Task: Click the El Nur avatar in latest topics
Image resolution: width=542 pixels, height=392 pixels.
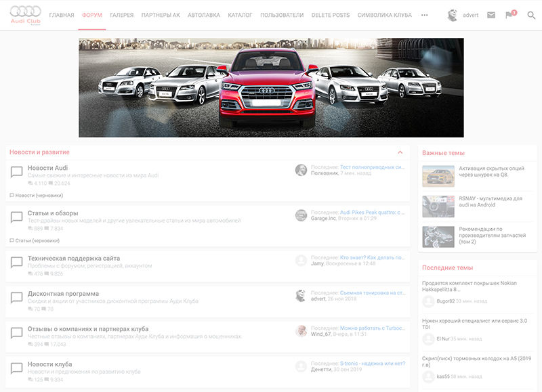Action: (428, 339)
